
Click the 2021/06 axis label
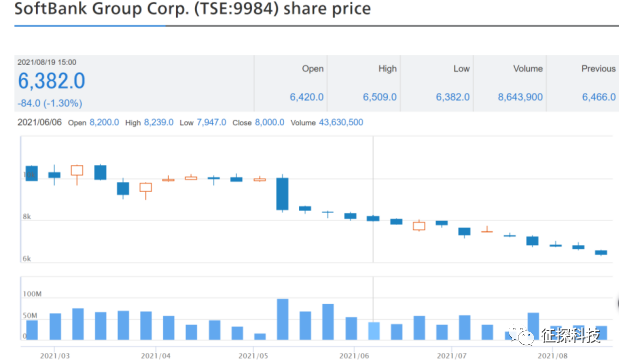point(354,356)
